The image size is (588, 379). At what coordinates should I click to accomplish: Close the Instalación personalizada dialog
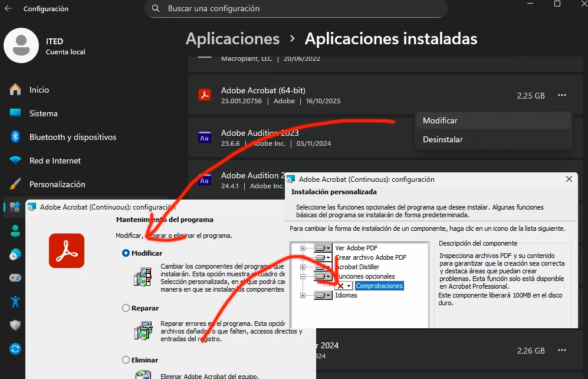click(x=569, y=179)
